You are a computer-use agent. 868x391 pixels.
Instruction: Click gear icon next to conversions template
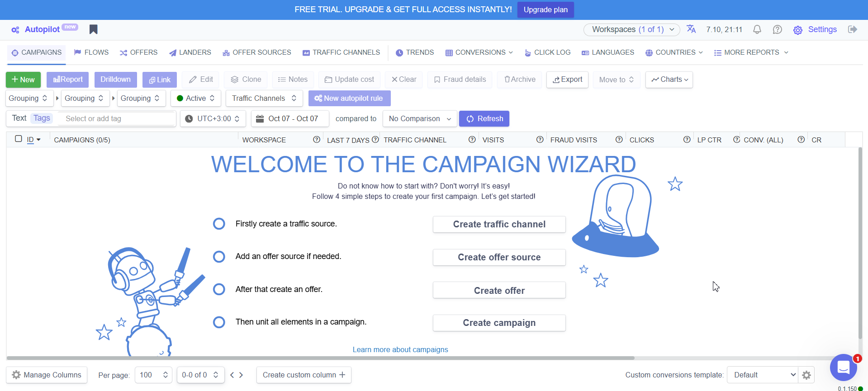click(x=806, y=375)
